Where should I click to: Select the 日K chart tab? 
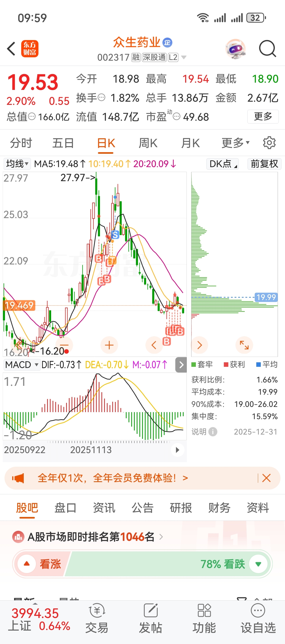(106, 143)
